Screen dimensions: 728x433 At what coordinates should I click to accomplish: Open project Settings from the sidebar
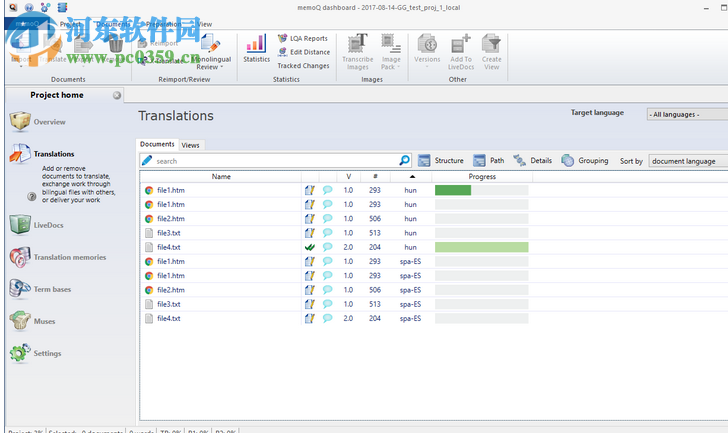pyautogui.click(x=35, y=353)
